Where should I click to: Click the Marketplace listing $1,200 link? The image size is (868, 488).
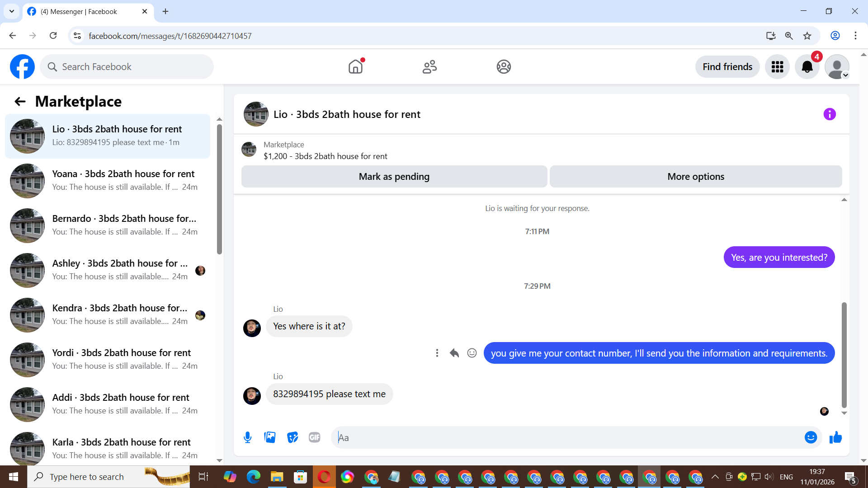click(x=325, y=156)
